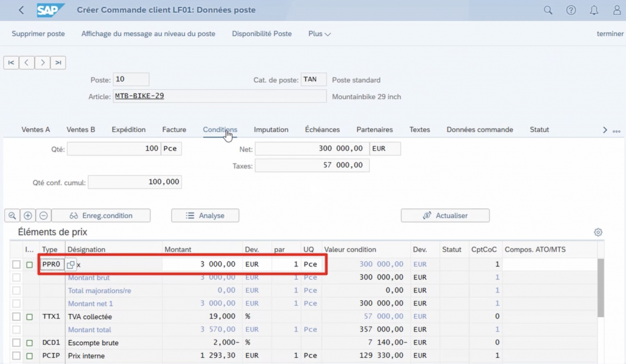Open the pricing table settings gear

pyautogui.click(x=598, y=232)
